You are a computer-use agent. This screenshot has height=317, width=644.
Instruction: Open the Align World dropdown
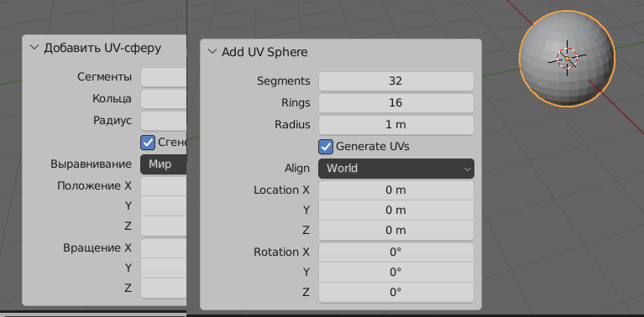[396, 169]
